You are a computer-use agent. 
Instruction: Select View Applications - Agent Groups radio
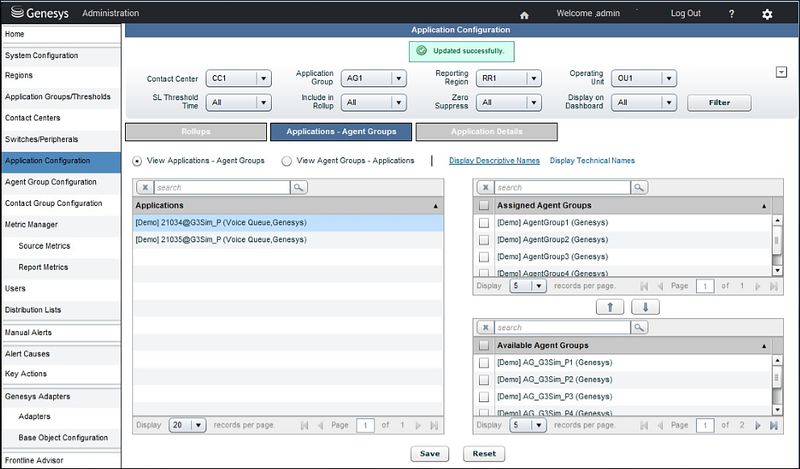[x=137, y=161]
